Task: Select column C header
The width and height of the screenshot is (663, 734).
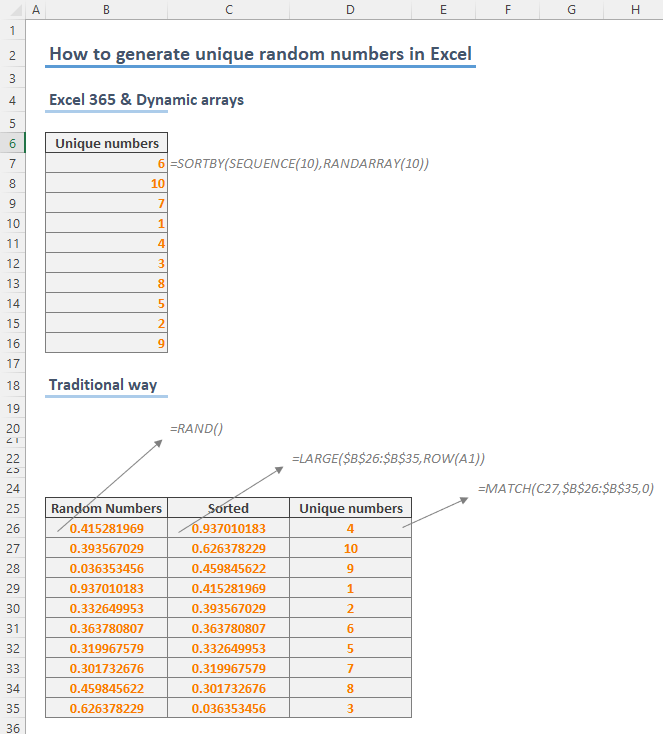Action: tap(228, 10)
